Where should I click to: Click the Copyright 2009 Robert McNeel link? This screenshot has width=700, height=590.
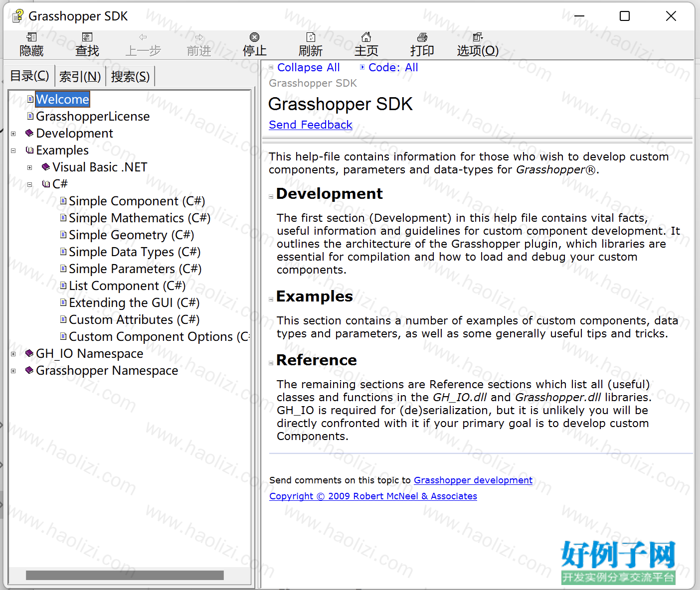pyautogui.click(x=373, y=496)
